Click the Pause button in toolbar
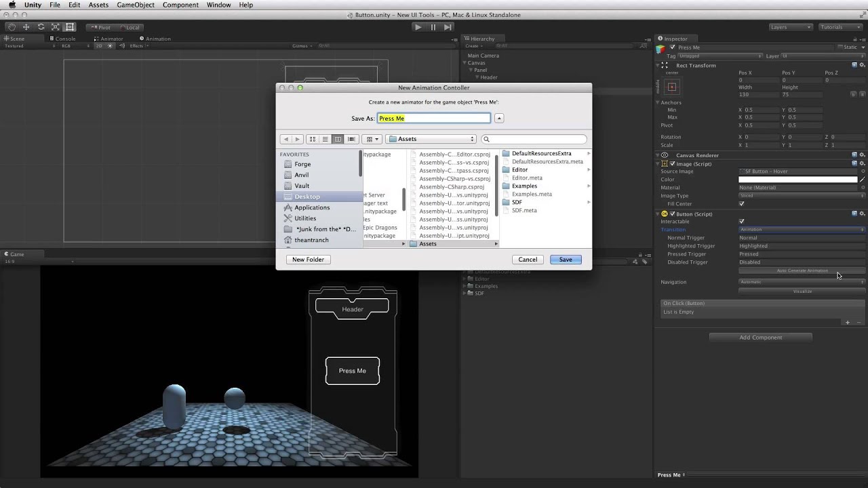Image resolution: width=868 pixels, height=488 pixels. coord(433,27)
